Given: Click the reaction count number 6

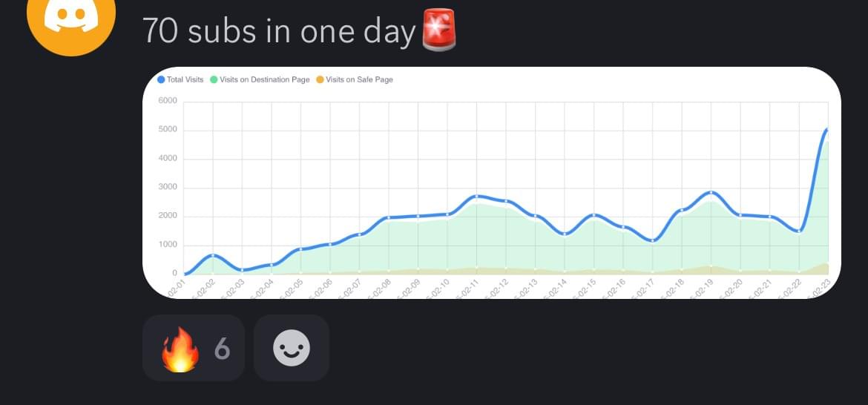Looking at the screenshot, I should tap(222, 349).
